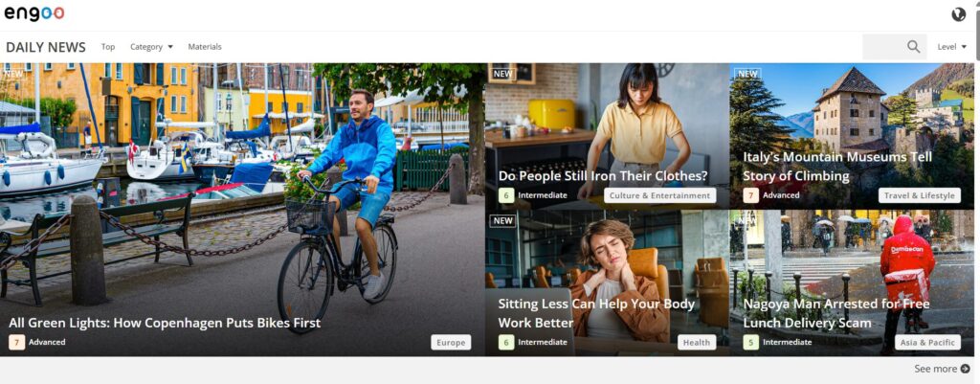Screen dimensions: 980x384
Task: Click level 6 badge on ironing article
Action: pos(506,195)
